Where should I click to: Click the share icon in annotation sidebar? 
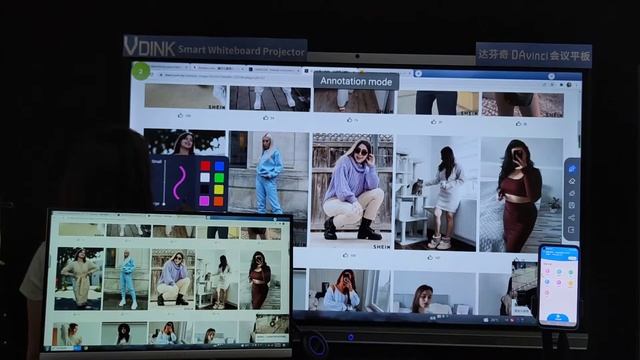pyautogui.click(x=572, y=218)
